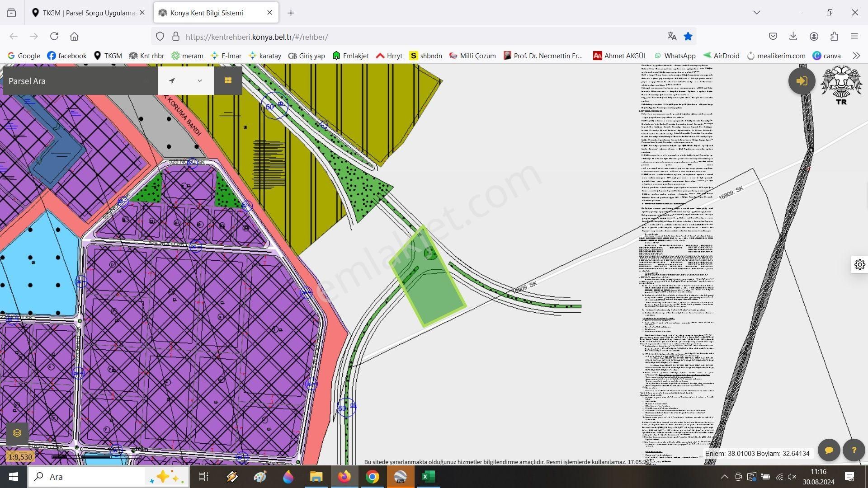Click the Konya municipality eagle logo
The height and width of the screenshot is (488, 868).
[841, 85]
